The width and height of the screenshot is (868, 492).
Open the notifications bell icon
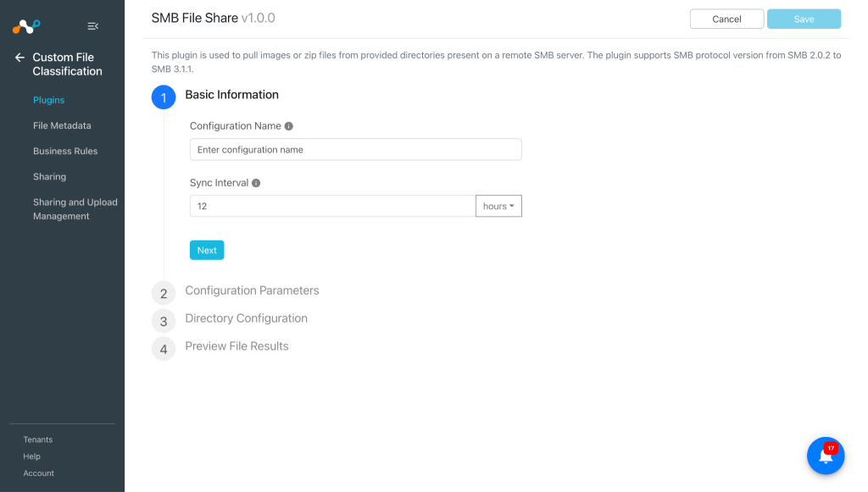826,456
